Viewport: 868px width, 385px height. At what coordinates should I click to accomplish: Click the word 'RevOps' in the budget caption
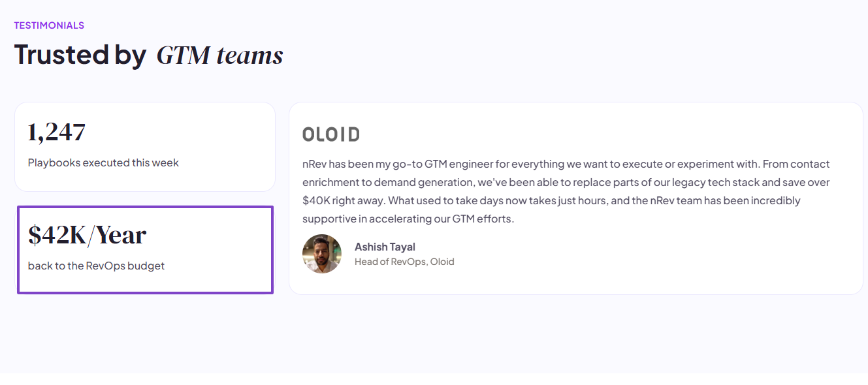[x=106, y=266]
